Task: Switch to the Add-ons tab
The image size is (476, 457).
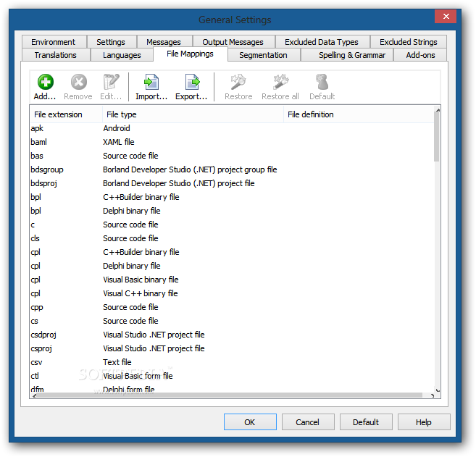Action: (420, 55)
